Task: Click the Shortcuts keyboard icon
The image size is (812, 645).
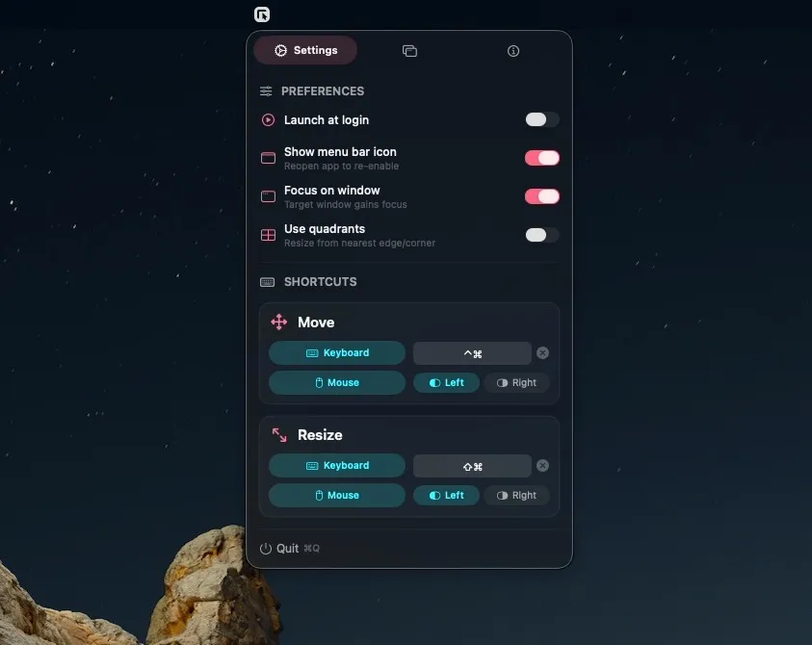Action: point(267,282)
